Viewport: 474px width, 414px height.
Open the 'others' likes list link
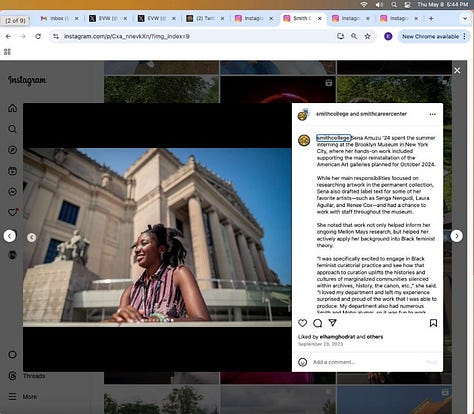pos(375,337)
